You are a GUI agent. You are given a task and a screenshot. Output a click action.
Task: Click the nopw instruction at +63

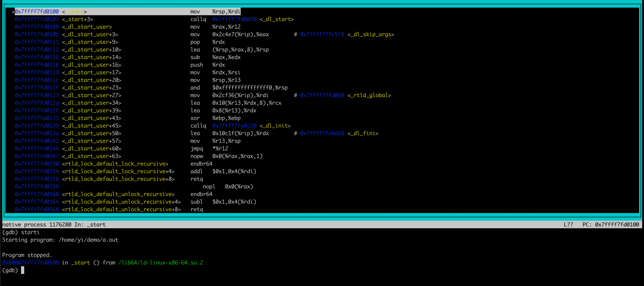(x=226, y=156)
